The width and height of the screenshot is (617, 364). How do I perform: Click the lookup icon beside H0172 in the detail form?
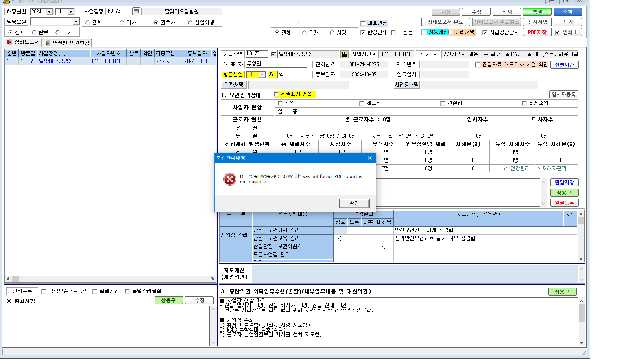tap(274, 54)
